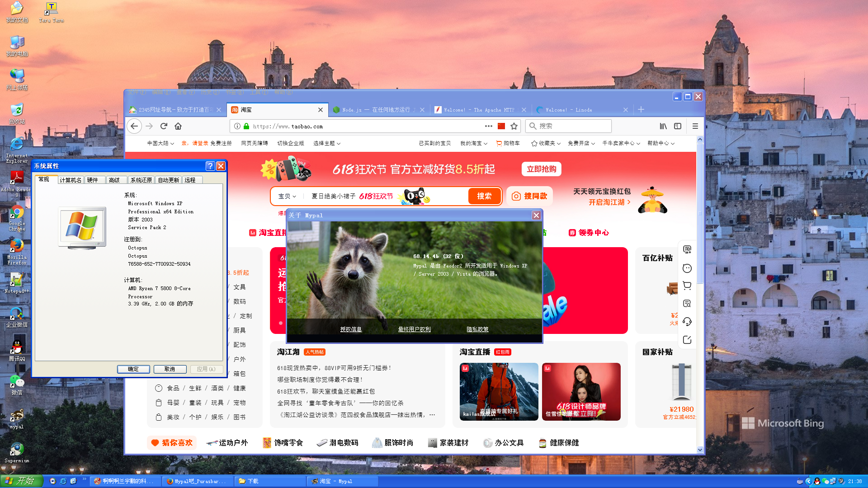This screenshot has height=488, width=868.
Task: Open 宝贝 search type dropdown
Action: point(287,196)
